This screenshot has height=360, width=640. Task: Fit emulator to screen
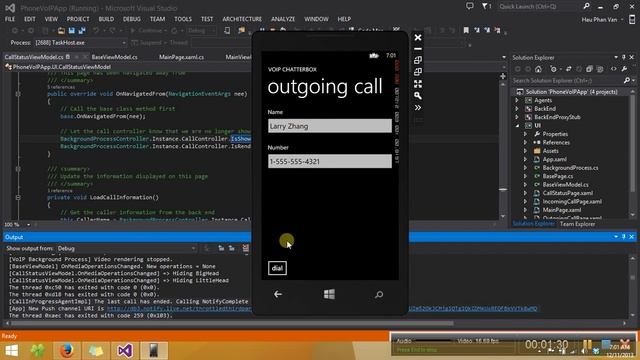[418, 84]
